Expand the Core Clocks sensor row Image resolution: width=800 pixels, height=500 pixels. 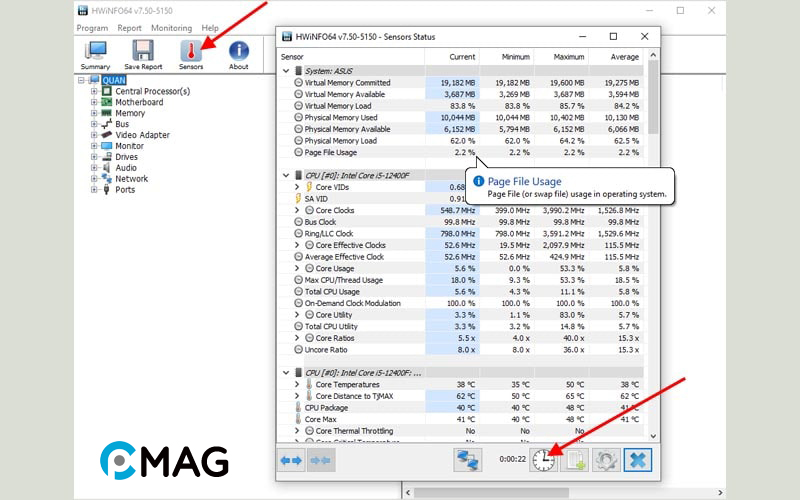(297, 210)
